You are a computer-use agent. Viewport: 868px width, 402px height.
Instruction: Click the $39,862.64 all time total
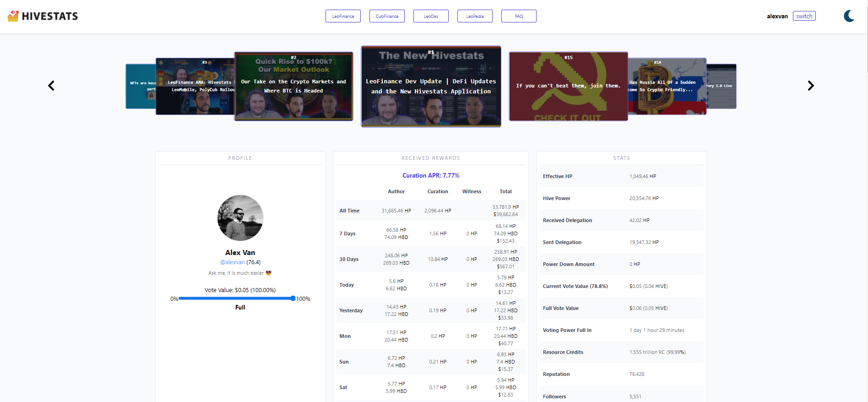505,214
